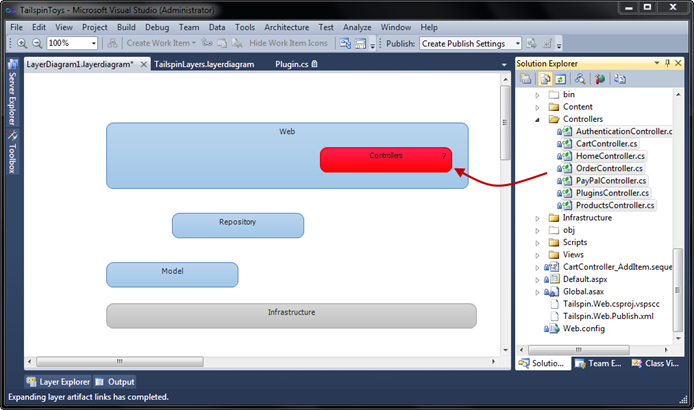Screen dimensions: 694x410
Task: Click the last icon on the Publish toolbar
Action: click(547, 43)
